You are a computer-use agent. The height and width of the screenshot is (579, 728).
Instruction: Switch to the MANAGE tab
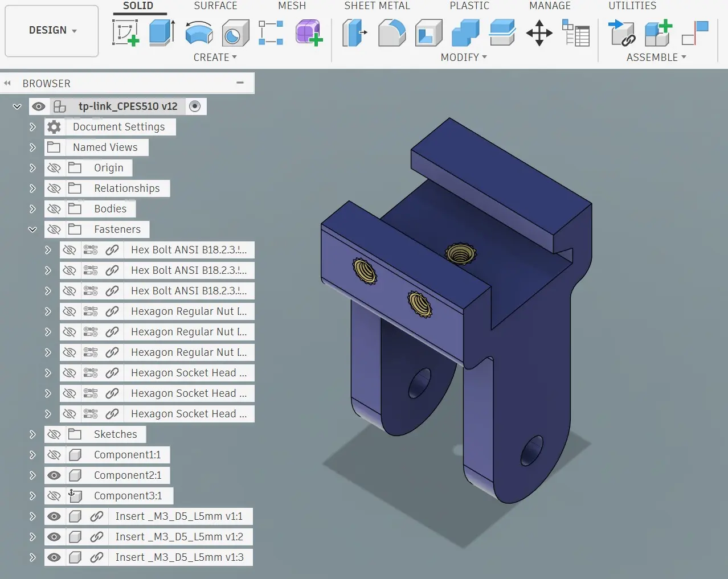(x=550, y=6)
